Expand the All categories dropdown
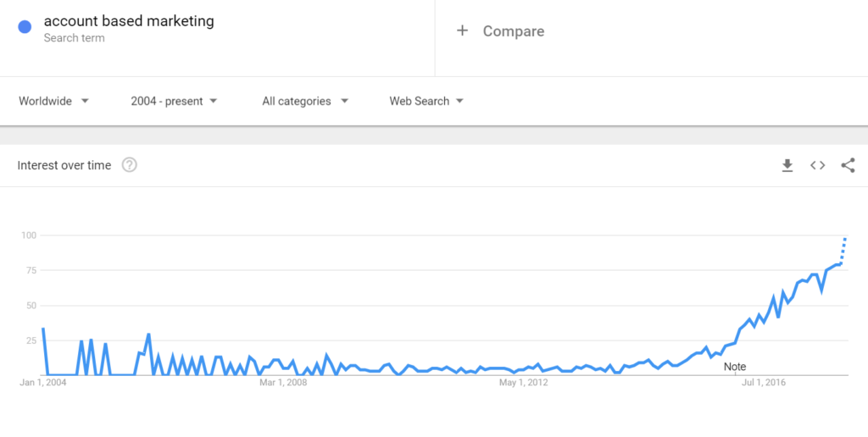The width and height of the screenshot is (868, 437). tap(305, 102)
